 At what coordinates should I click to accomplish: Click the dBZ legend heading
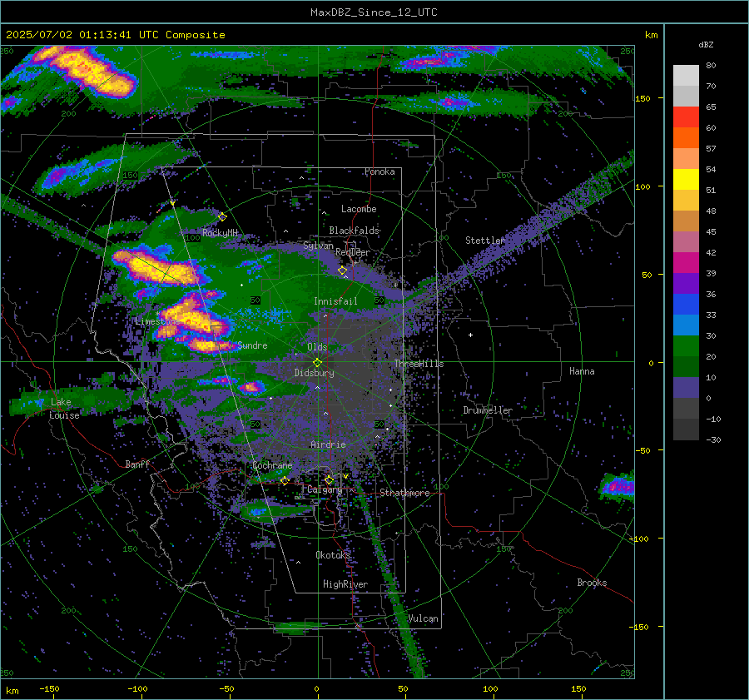pos(706,44)
